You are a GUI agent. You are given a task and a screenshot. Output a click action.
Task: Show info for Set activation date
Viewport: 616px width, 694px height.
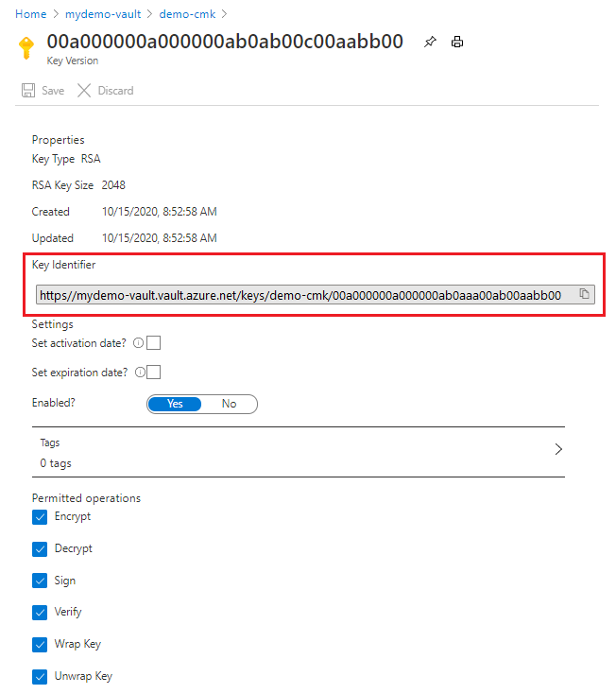click(x=139, y=343)
